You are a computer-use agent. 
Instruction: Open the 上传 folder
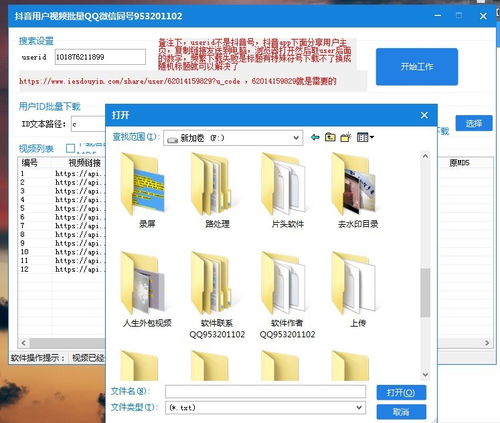pos(357,290)
